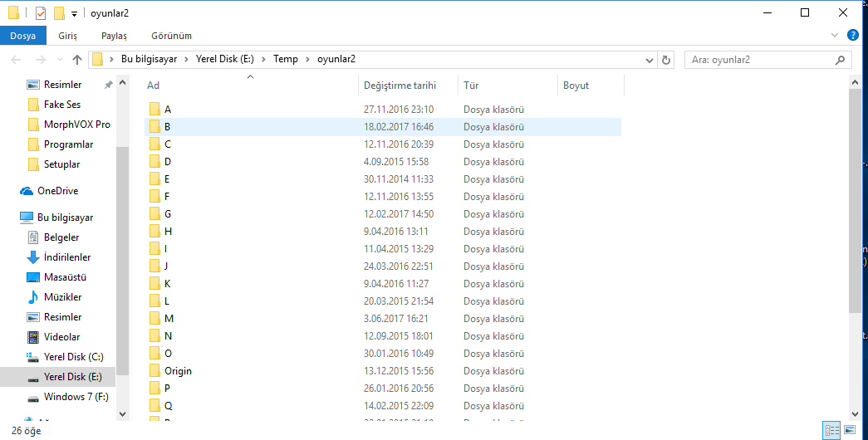Click Yerel Disk (E:) in address path
The height and width of the screenshot is (440, 868).
pos(225,59)
